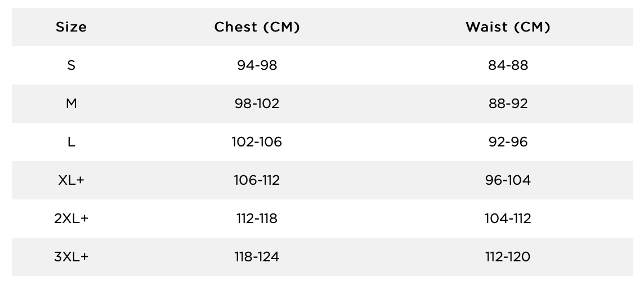The image size is (644, 285).
Task: Select the 2XL+ size cell
Action: click(x=71, y=219)
